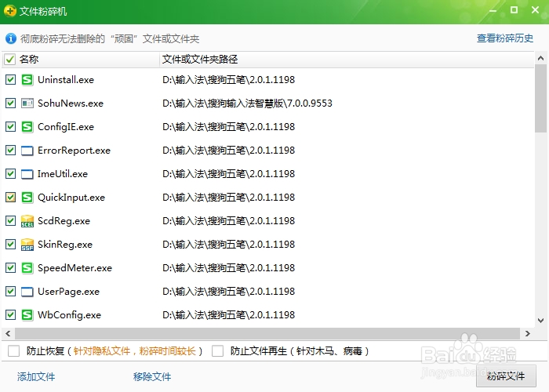549x392 pixels.
Task: Maximize the 文件粉碎机 window
Action: (x=514, y=9)
